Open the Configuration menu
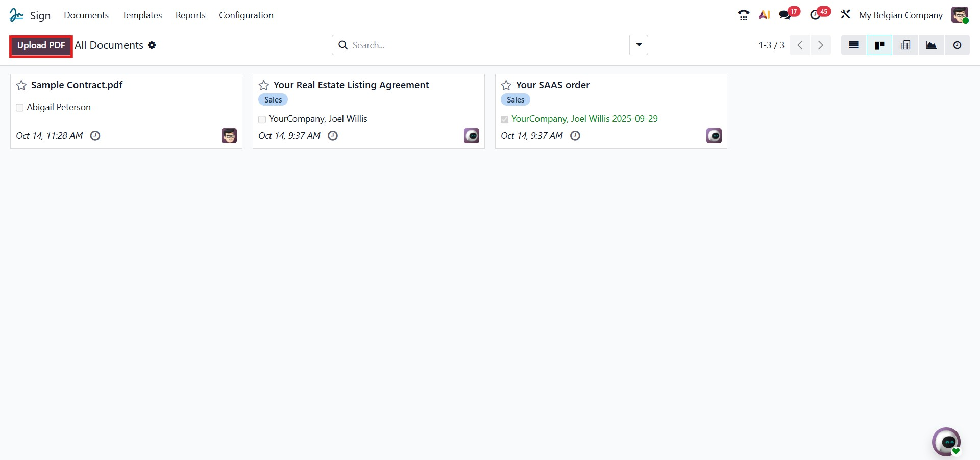This screenshot has height=460, width=980. (x=246, y=15)
